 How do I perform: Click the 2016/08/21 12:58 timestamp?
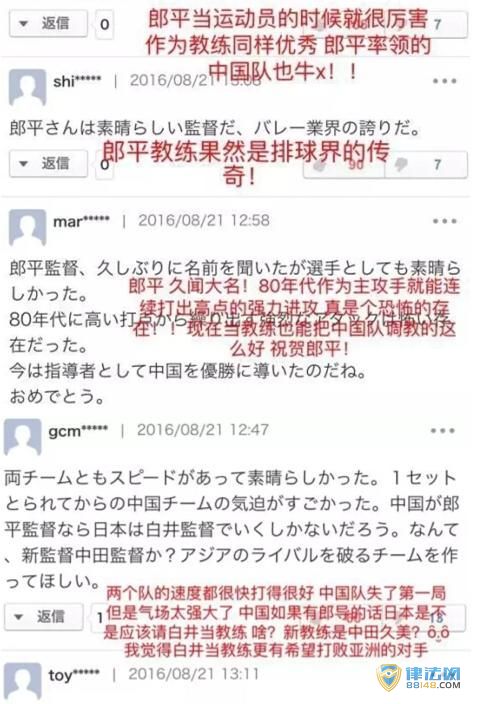coord(204,220)
